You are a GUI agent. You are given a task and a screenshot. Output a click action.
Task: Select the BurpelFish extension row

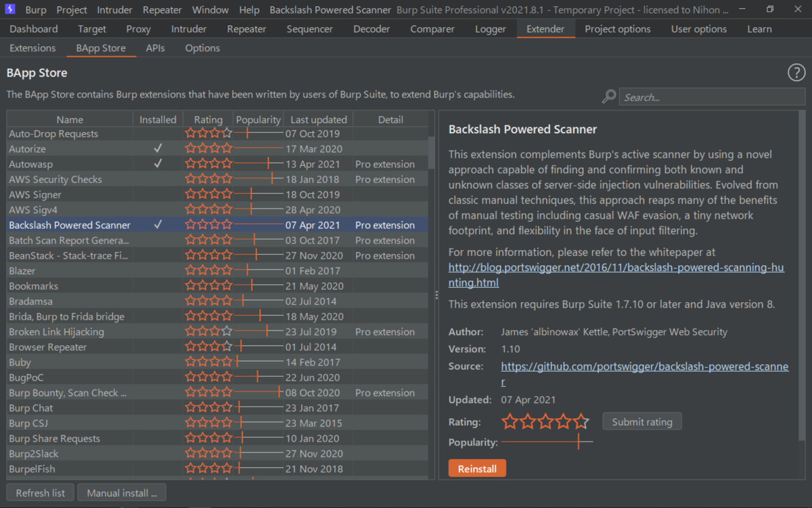point(217,469)
